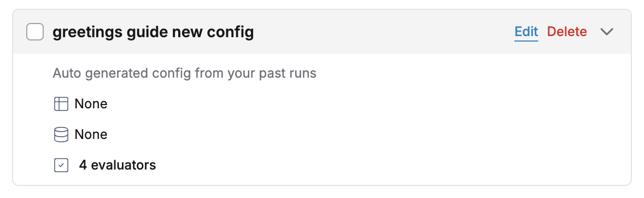Click the database cylinder icon

point(61,135)
